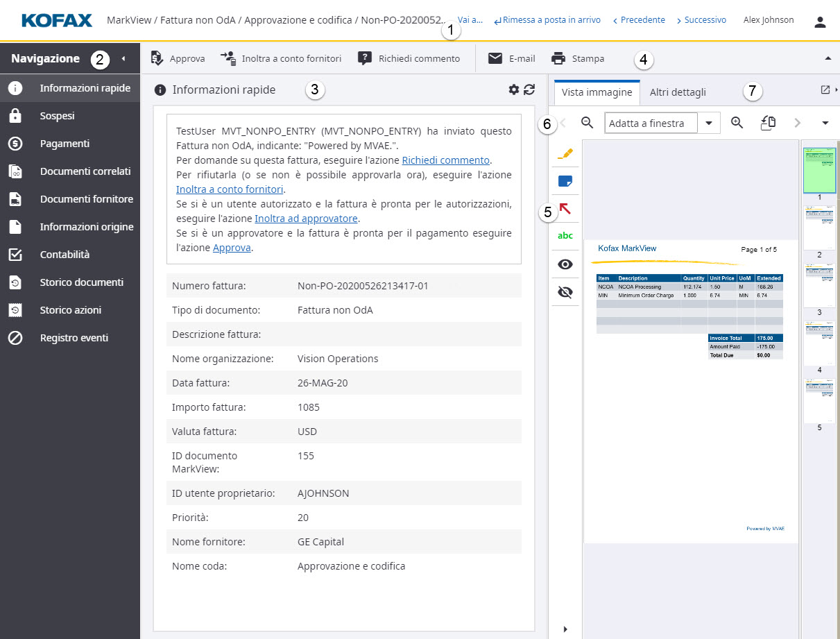Viewport: 840px width, 639px height.
Task: Refresh the Informazioni rapide panel
Action: 529,90
